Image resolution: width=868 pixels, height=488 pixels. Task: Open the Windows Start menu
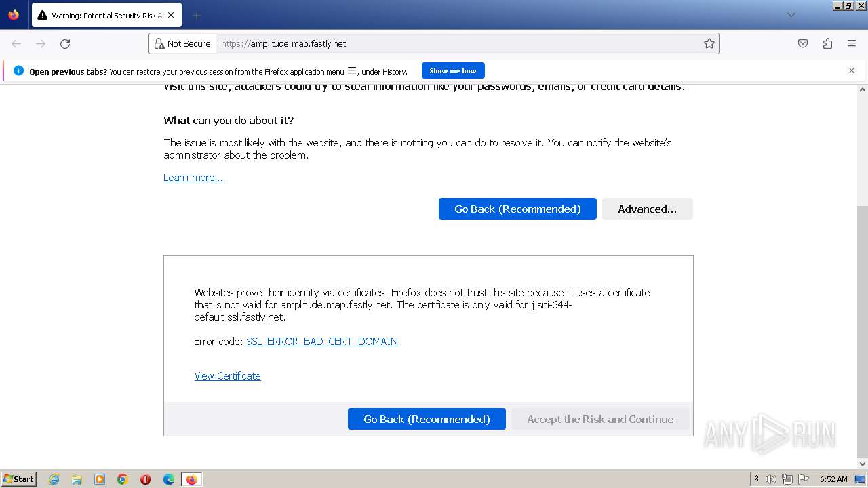19,479
